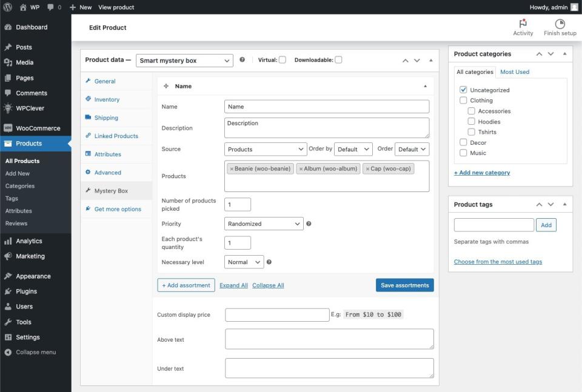
Task: Click the Activity flag icon
Action: click(x=523, y=24)
